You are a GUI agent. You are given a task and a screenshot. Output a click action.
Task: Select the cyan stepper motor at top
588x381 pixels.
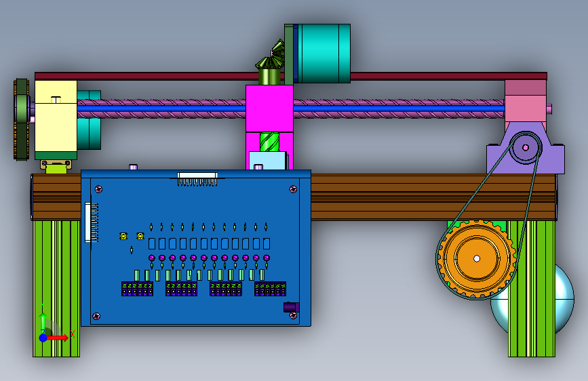324,54
